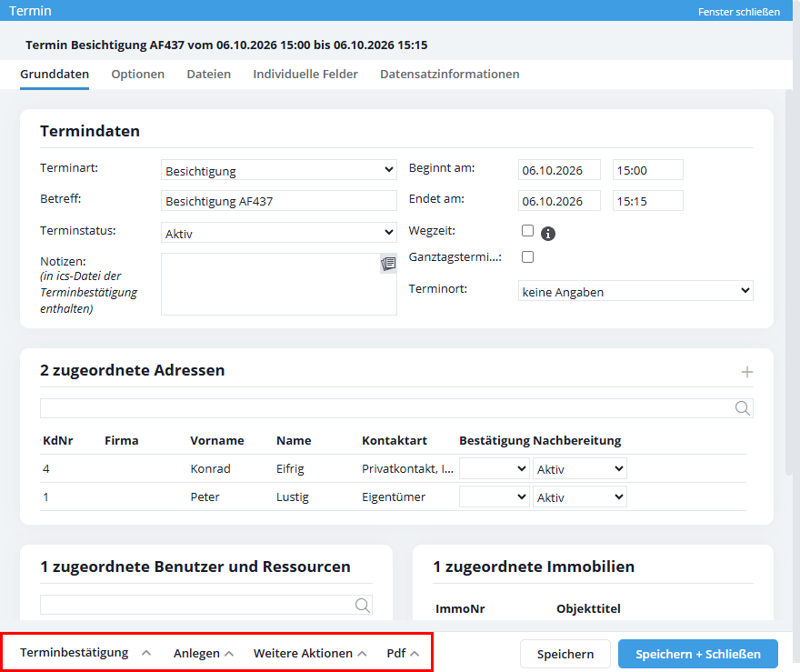This screenshot has height=672, width=800.
Task: Open the Datensatzinformationen tab
Action: pyautogui.click(x=449, y=74)
